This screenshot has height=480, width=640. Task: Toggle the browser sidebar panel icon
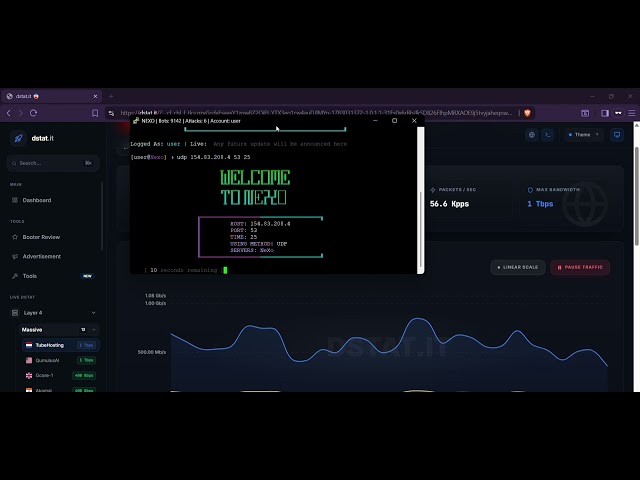tap(605, 113)
